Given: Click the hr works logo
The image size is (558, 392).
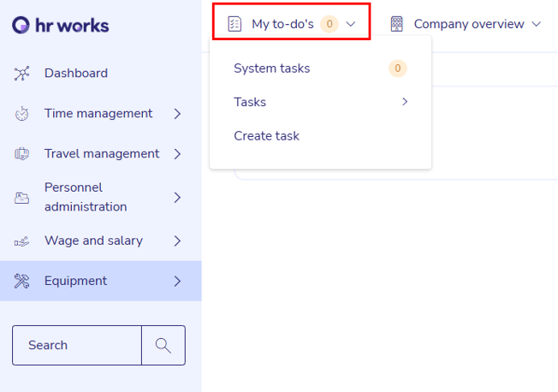Looking at the screenshot, I should tap(61, 25).
